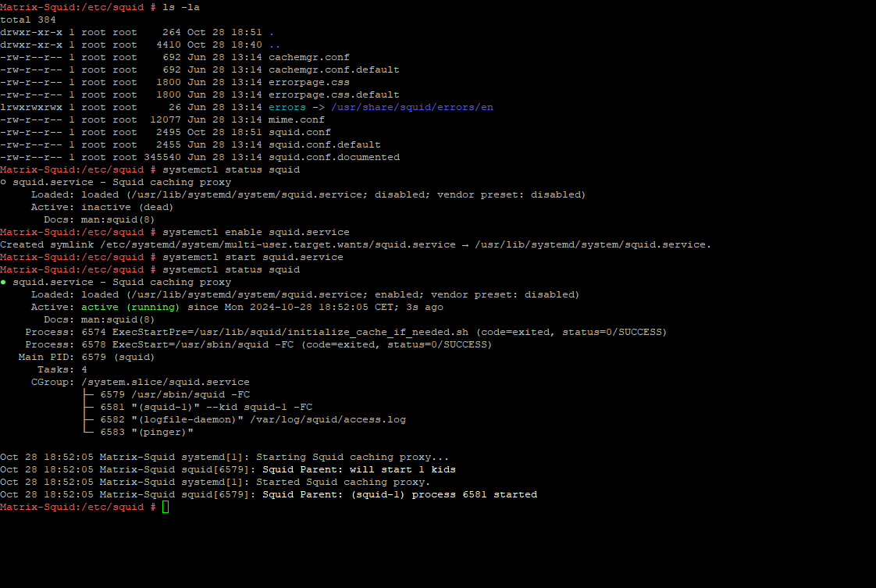Click 'systemctl start squid.service' command
This screenshot has width=876, height=588.
253,257
